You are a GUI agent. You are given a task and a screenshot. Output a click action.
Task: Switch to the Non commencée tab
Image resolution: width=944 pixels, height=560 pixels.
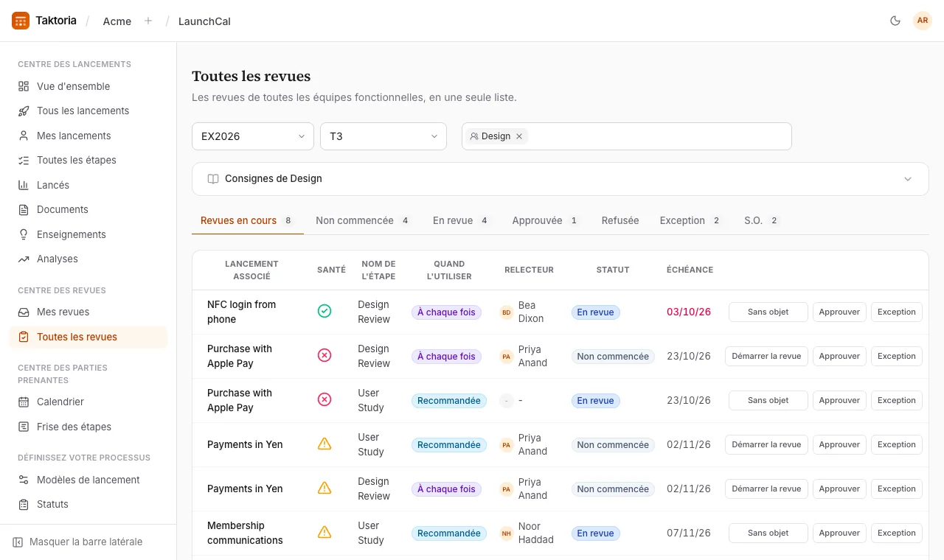(363, 220)
